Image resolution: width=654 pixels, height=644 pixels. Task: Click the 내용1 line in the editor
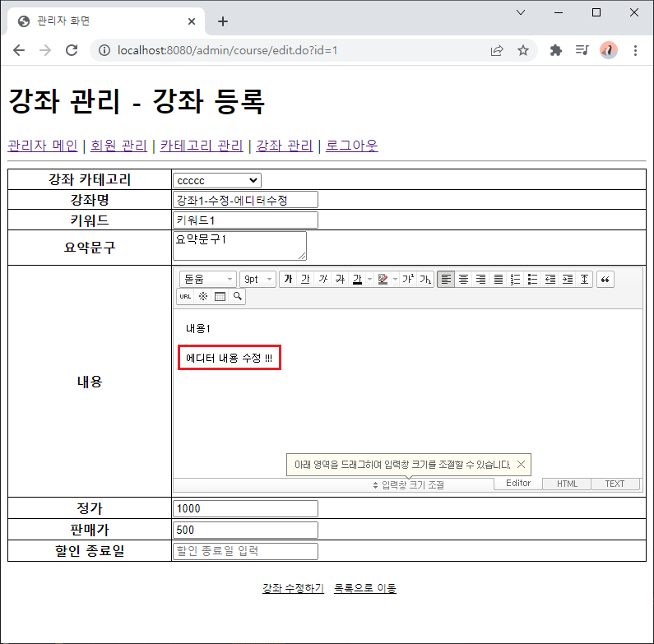click(198, 329)
